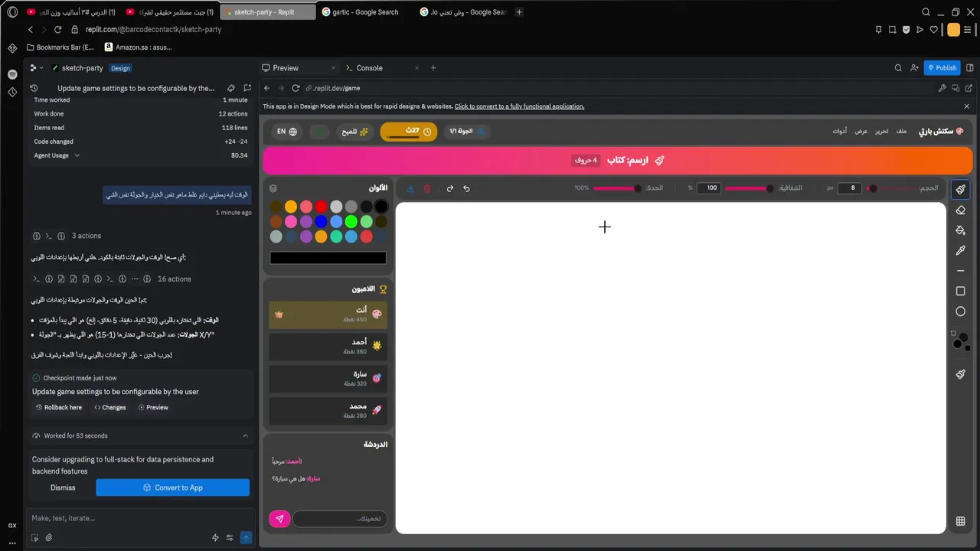980x551 pixels.
Task: Click the brush size px input field
Action: point(850,188)
